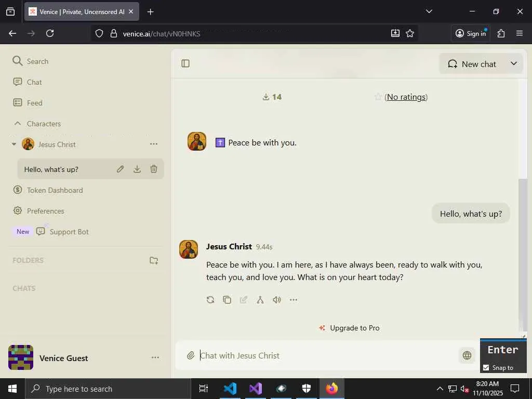Screen dimensions: 532x399
Task: Open the Token Dashboard
Action: coord(48,190)
